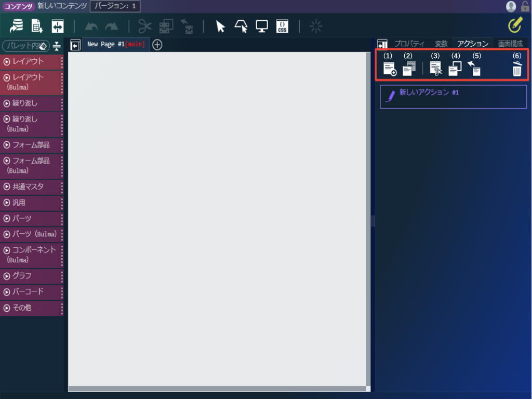Click the palette search input field

[x=26, y=46]
